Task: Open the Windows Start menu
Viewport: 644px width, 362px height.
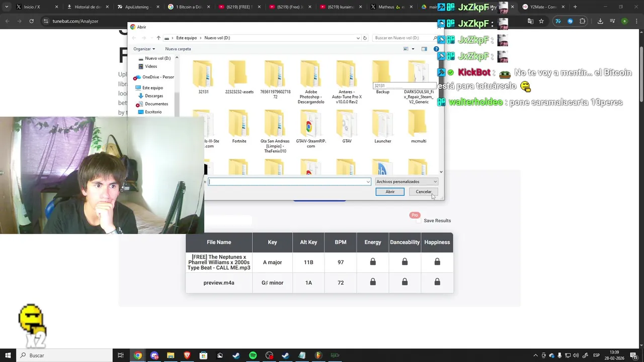Action: coord(8,355)
